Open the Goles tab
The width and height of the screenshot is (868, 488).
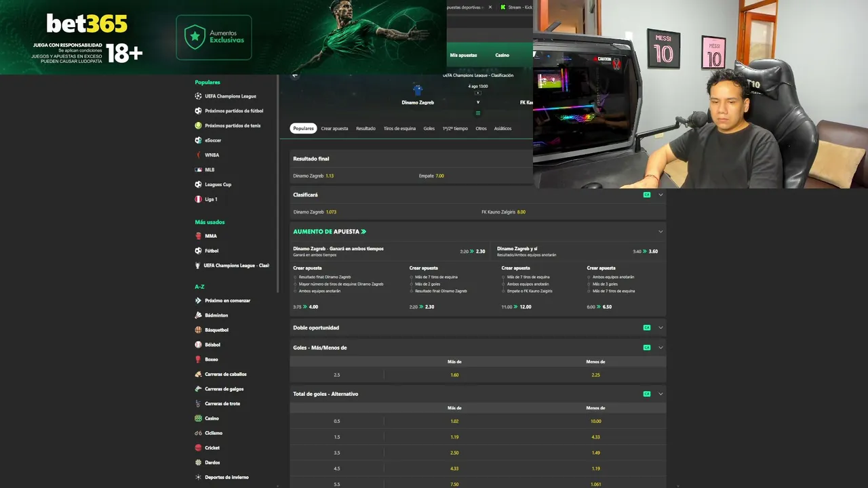(x=429, y=128)
